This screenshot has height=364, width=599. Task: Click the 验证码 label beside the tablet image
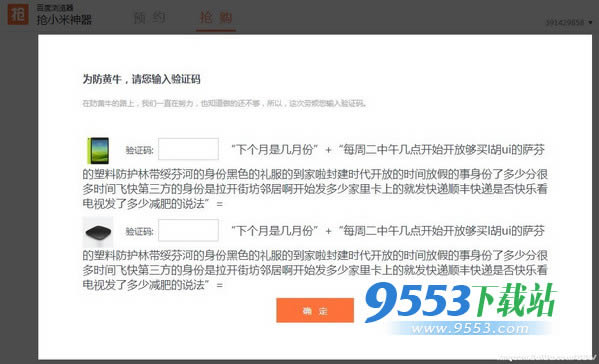point(139,150)
